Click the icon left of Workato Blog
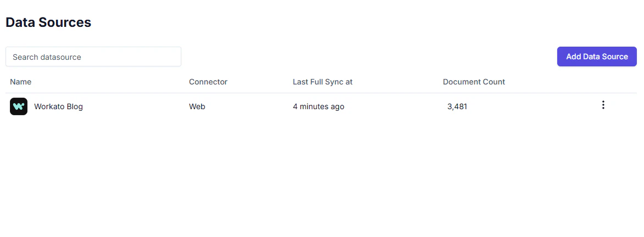644x237 pixels. [19, 106]
